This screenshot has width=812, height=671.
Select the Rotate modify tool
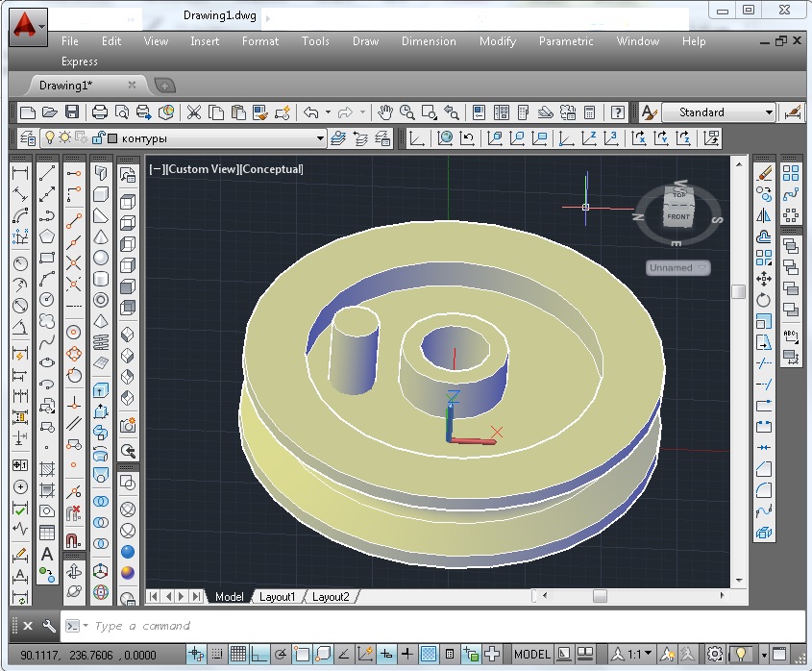click(x=764, y=300)
